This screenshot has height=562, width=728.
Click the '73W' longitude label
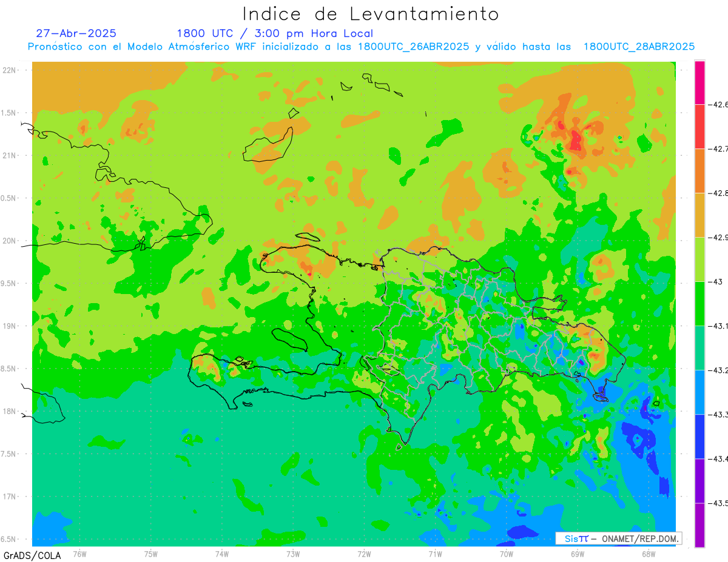coord(293,554)
